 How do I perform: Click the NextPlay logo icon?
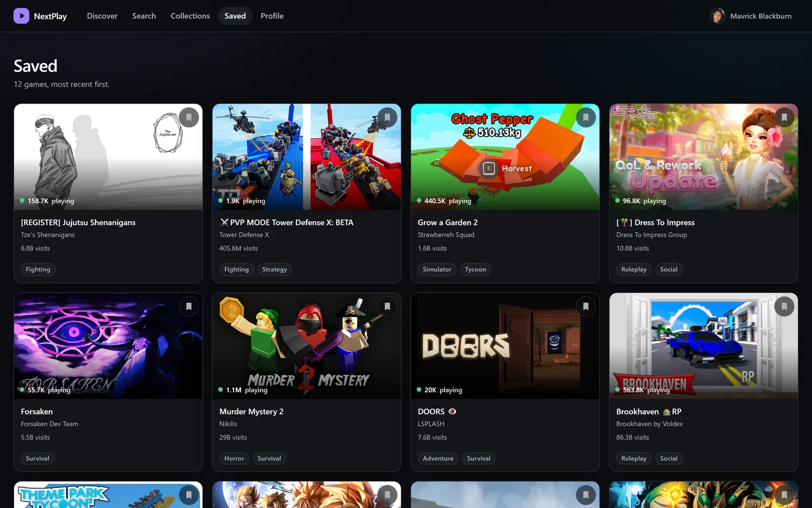[x=21, y=16]
